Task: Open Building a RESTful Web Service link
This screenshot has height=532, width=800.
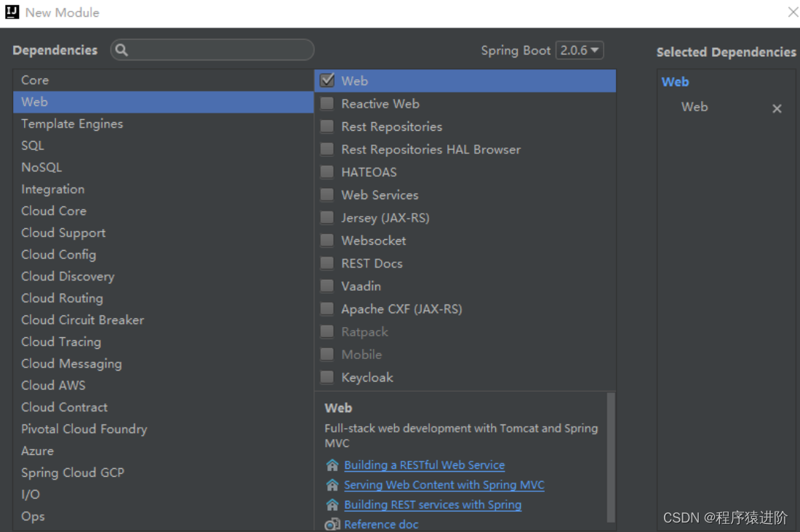Action: click(x=425, y=465)
